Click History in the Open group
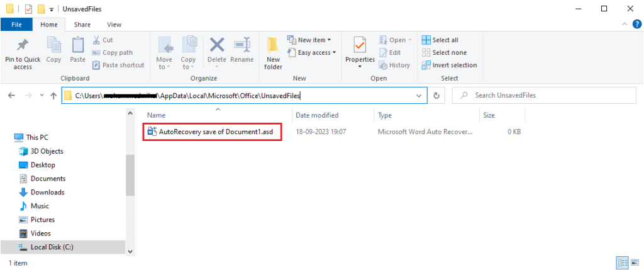644x270 pixels. tap(394, 65)
